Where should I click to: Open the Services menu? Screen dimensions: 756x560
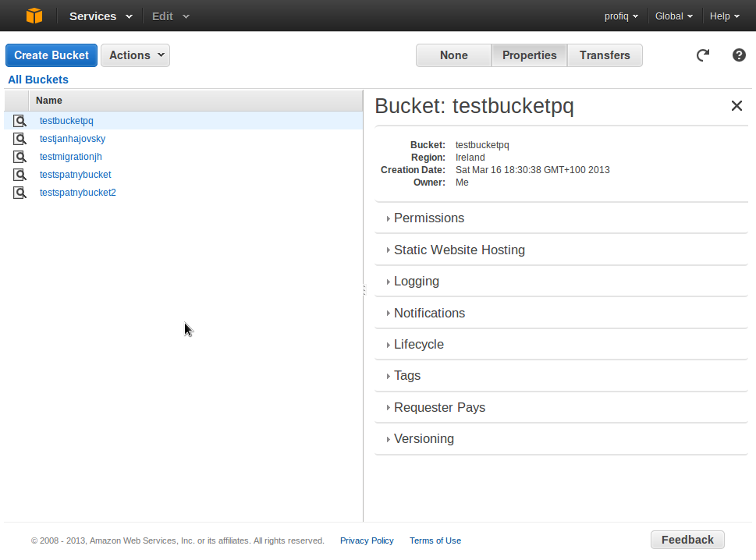click(101, 16)
